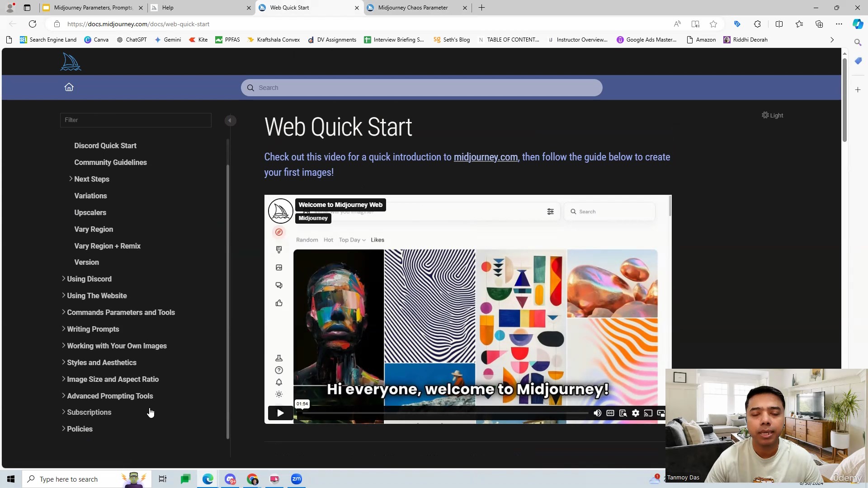Screen dimensions: 868x488
Task: Open Variations page
Action: 90,196
